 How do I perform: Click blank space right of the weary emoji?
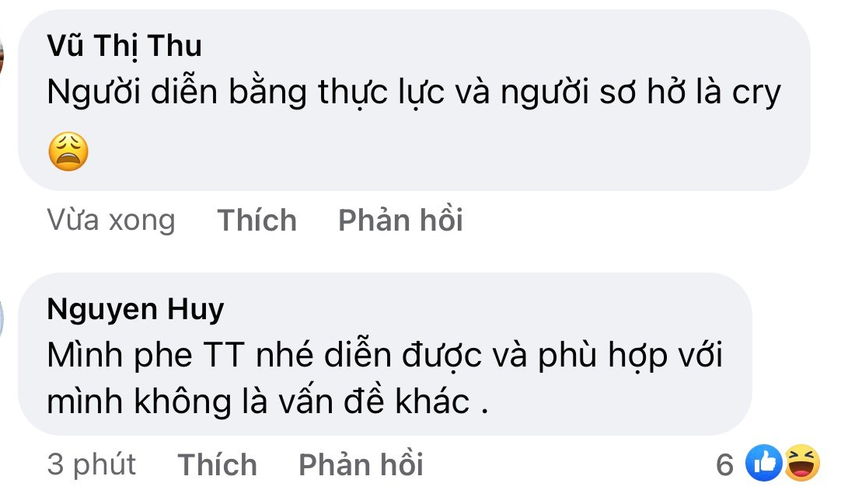pyautogui.click(x=389, y=151)
